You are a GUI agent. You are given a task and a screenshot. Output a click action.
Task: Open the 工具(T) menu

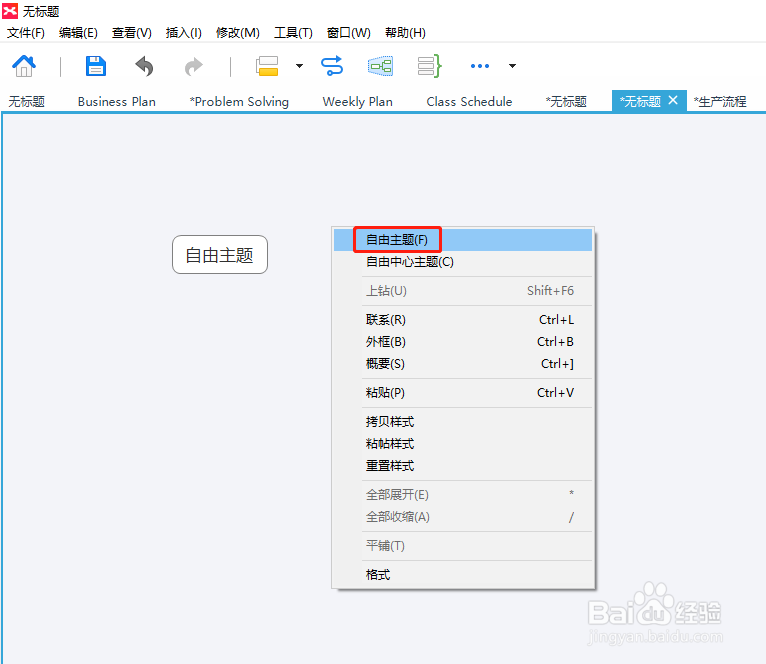[x=293, y=33]
